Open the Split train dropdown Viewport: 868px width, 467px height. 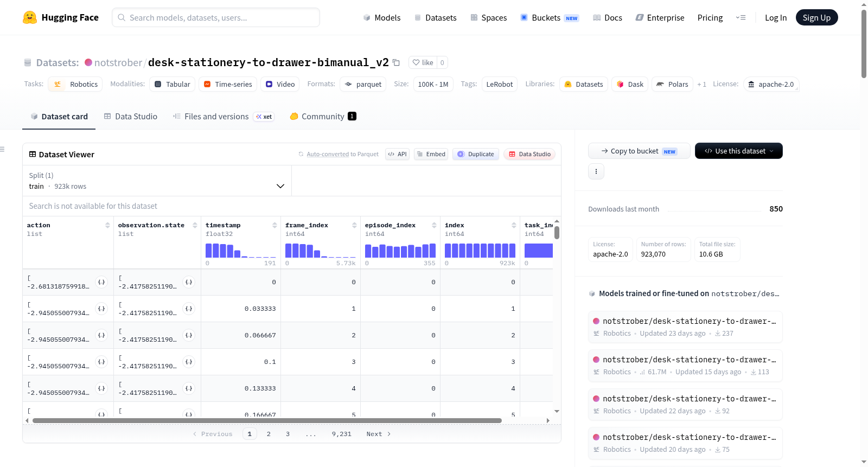point(157,181)
